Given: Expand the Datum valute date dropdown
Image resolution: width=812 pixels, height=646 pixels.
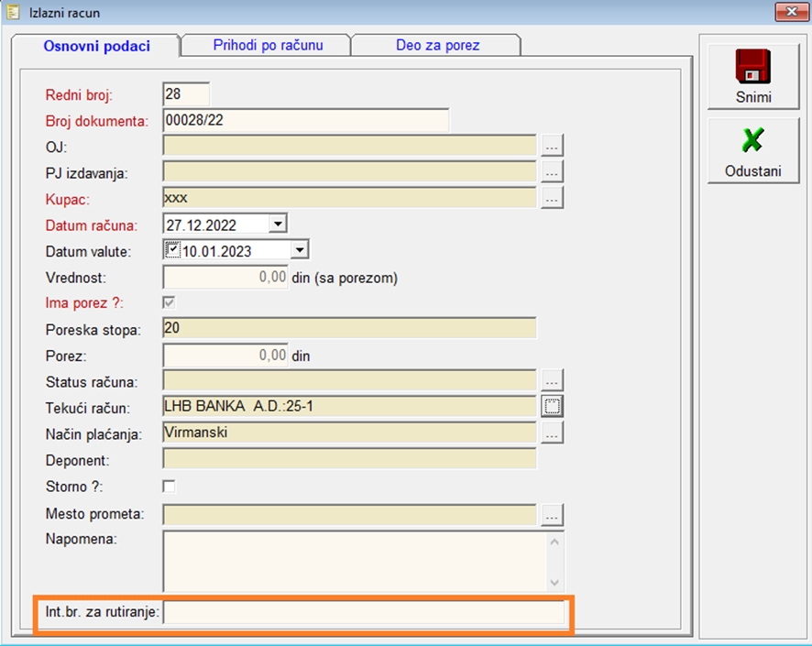Looking at the screenshot, I should pyautogui.click(x=299, y=250).
